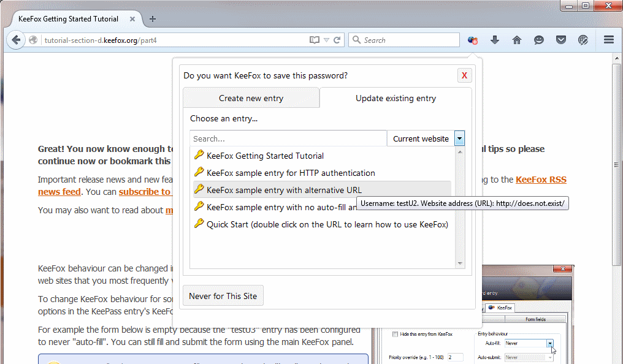The width and height of the screenshot is (623, 364).
Task: Click the Priority override number field
Action: click(x=456, y=357)
